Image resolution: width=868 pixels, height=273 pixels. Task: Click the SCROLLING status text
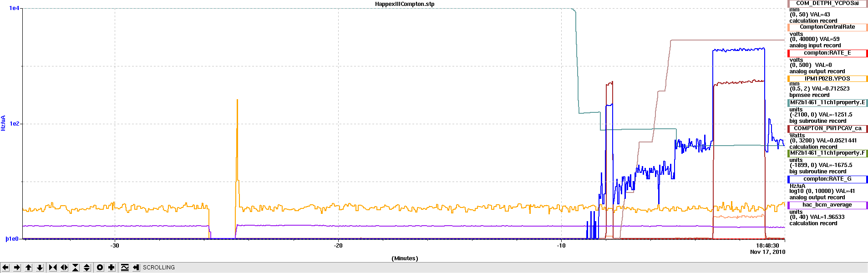(159, 268)
